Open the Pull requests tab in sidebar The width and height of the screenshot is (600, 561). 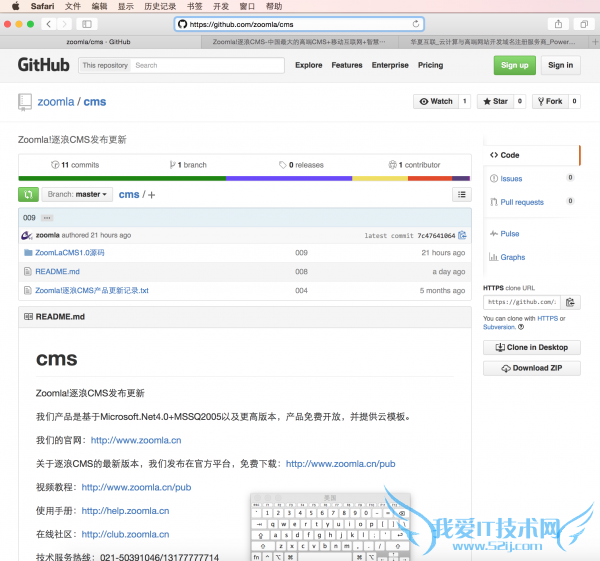pyautogui.click(x=521, y=202)
